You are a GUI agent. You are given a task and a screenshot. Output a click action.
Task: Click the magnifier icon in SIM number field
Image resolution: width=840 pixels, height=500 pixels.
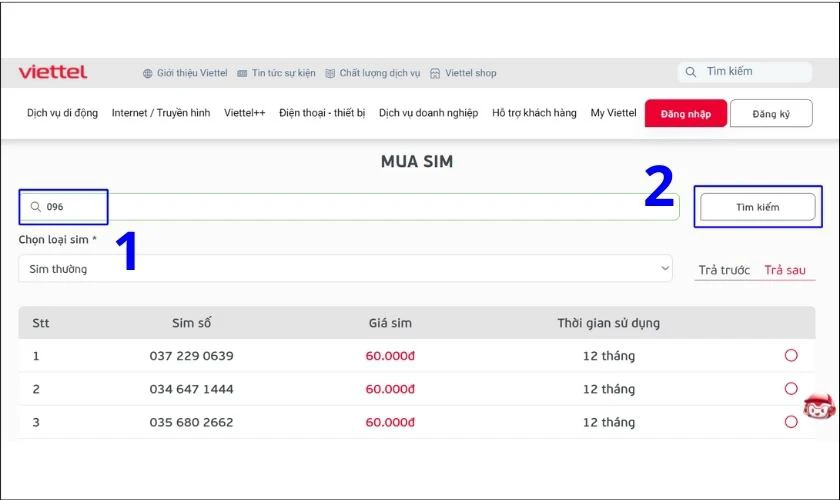35,207
